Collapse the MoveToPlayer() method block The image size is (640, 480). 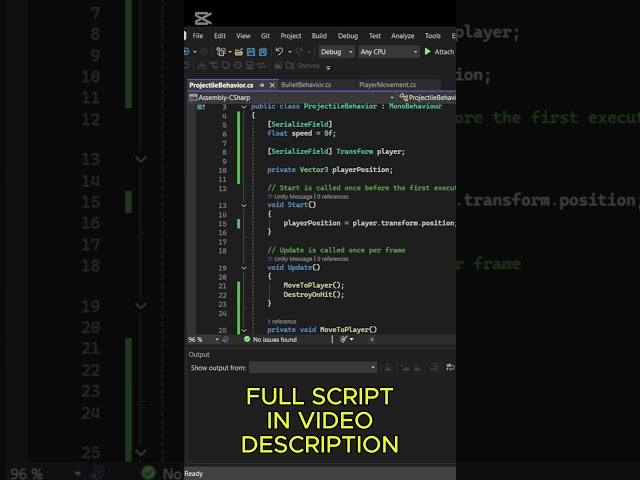244,330
